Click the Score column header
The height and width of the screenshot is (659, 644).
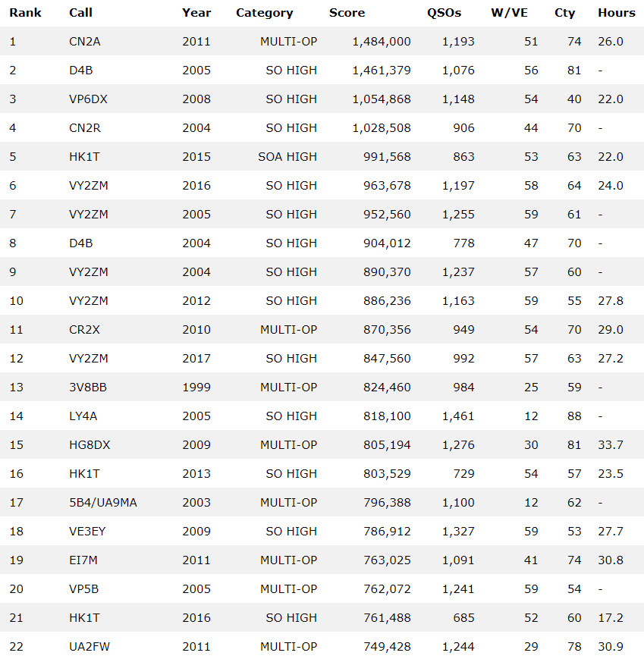coord(347,13)
